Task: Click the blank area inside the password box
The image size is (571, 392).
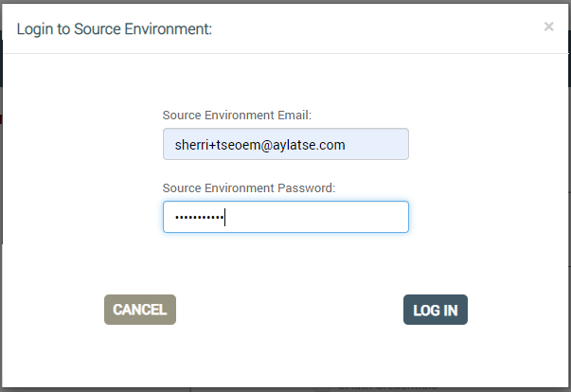Action: [x=316, y=217]
